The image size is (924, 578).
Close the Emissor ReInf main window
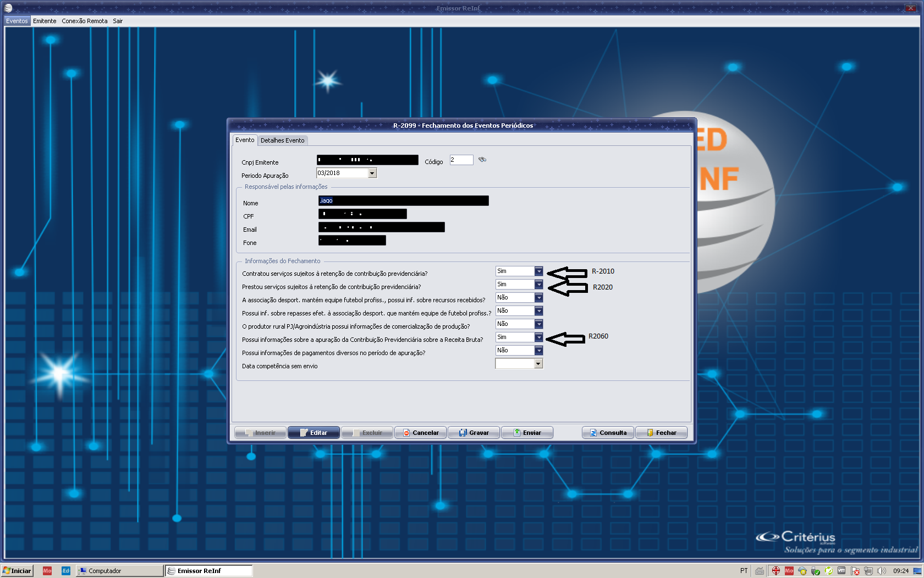pyautogui.click(x=911, y=8)
